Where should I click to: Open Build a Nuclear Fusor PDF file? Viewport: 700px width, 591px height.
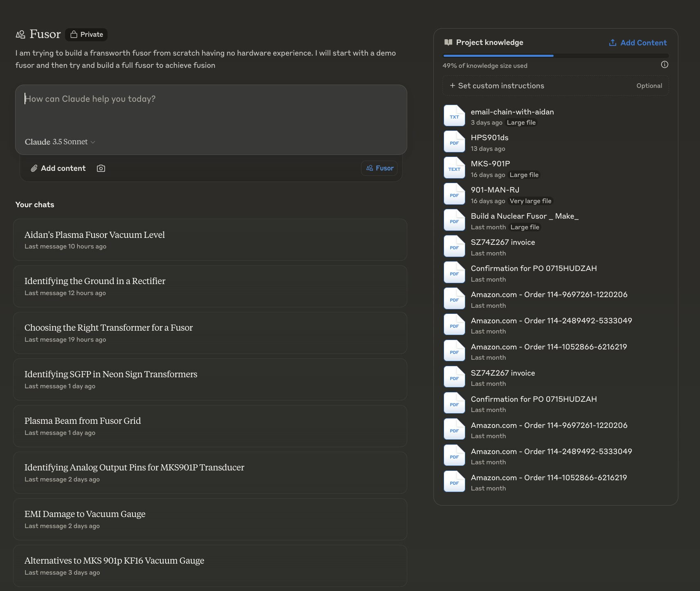pos(524,216)
